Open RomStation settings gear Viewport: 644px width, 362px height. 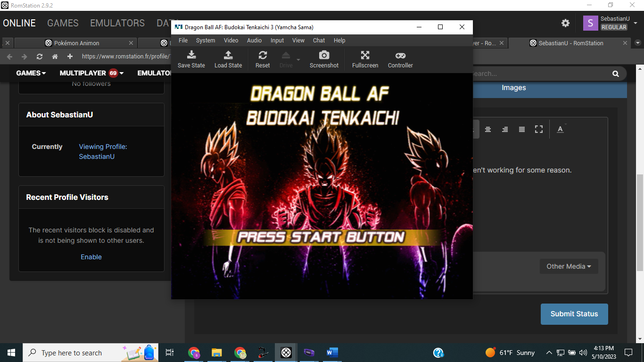coord(565,23)
